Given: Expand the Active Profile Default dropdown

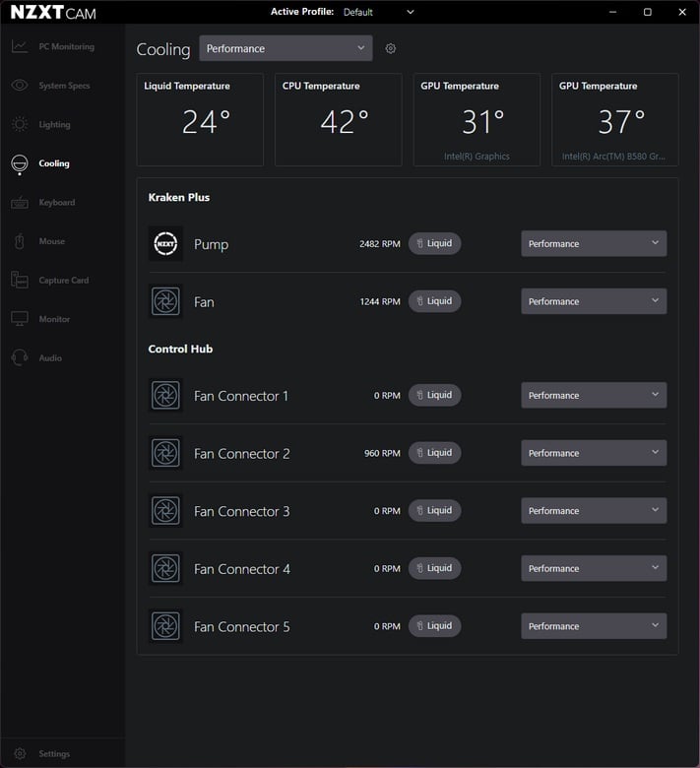Looking at the screenshot, I should pyautogui.click(x=379, y=12).
